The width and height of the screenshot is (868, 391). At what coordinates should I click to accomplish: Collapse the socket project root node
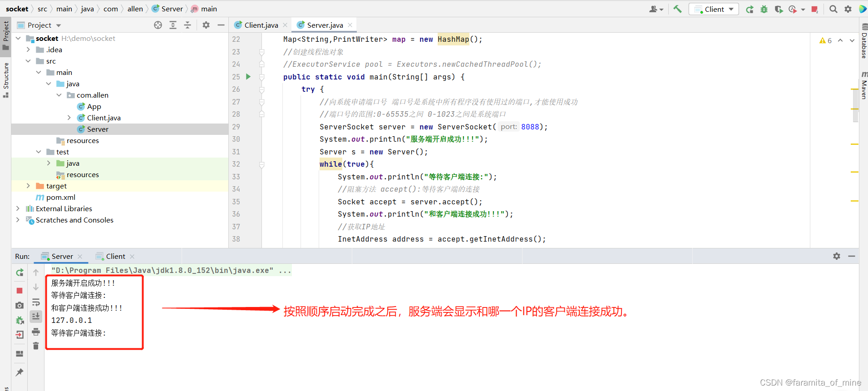18,39
